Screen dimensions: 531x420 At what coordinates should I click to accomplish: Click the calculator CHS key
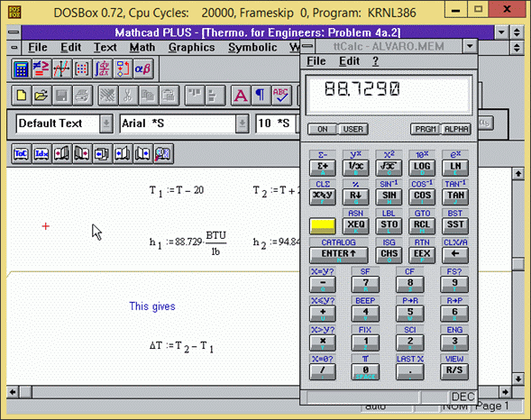pos(389,254)
